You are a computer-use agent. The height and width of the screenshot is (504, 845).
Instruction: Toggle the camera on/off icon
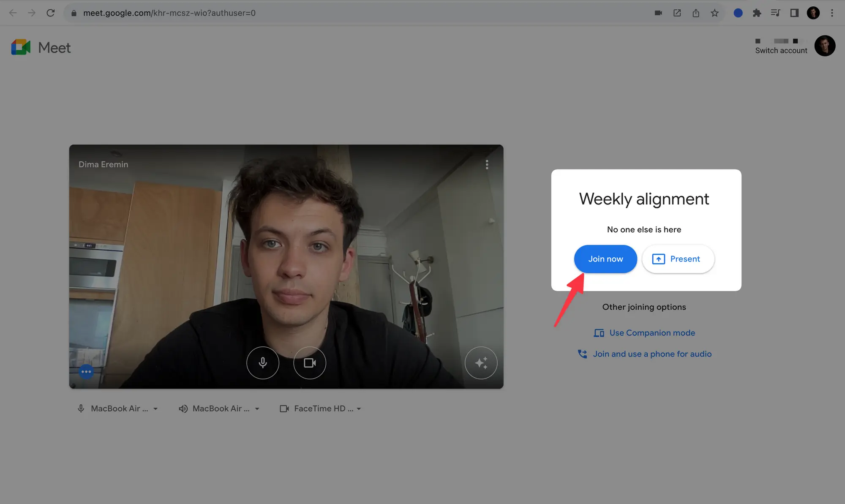click(x=309, y=362)
